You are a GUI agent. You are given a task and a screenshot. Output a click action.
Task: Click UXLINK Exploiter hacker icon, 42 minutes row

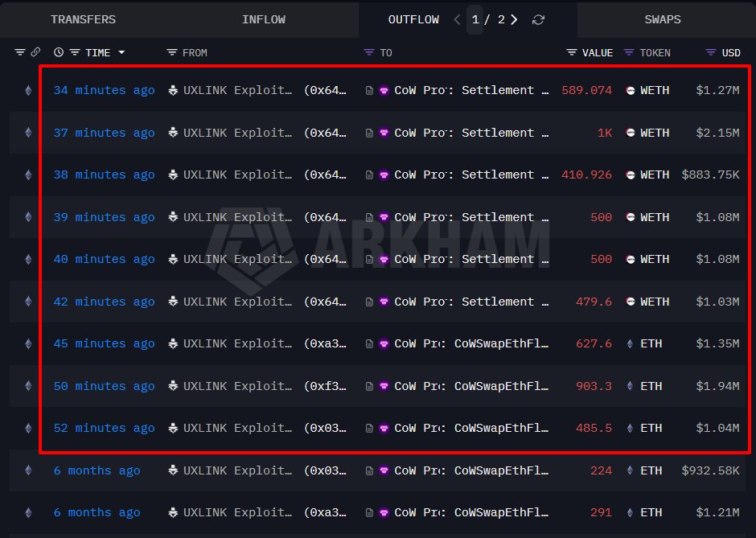click(173, 302)
